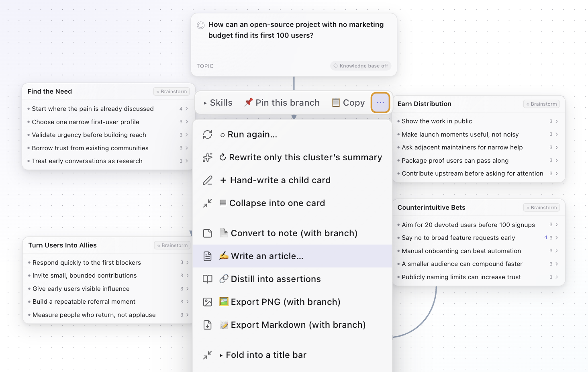Viewport: 588px width, 372px height.
Task: Click the circle icon on the topic card
Action: [201, 25]
